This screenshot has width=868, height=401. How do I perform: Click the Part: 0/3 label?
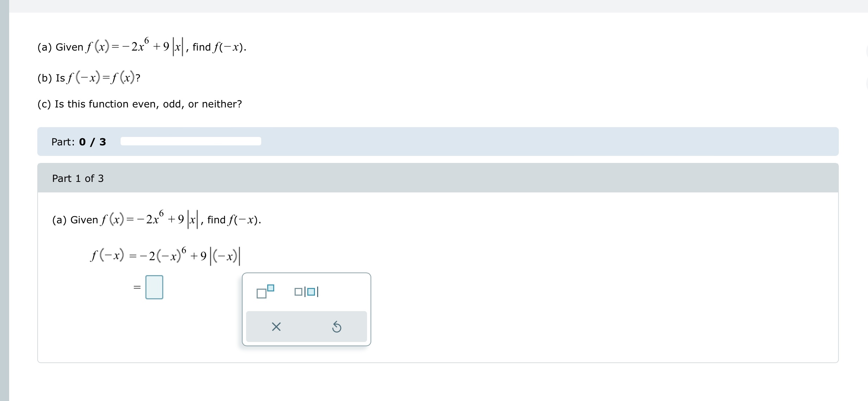click(x=78, y=142)
